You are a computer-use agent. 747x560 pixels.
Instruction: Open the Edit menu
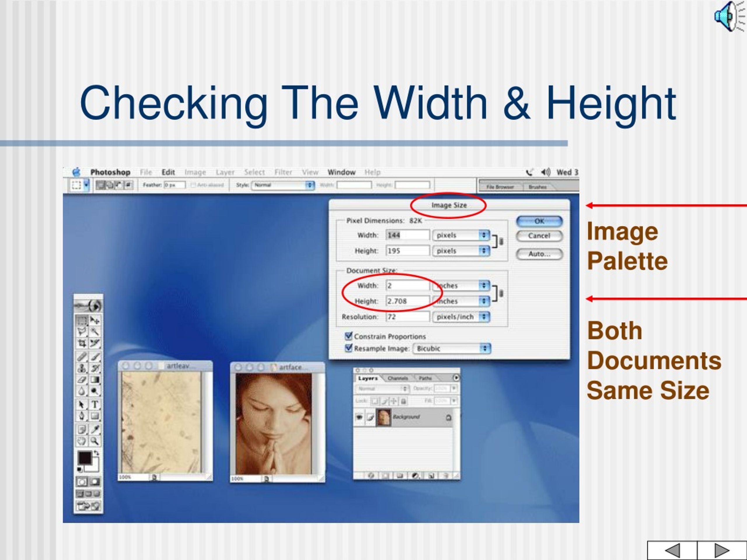point(168,172)
